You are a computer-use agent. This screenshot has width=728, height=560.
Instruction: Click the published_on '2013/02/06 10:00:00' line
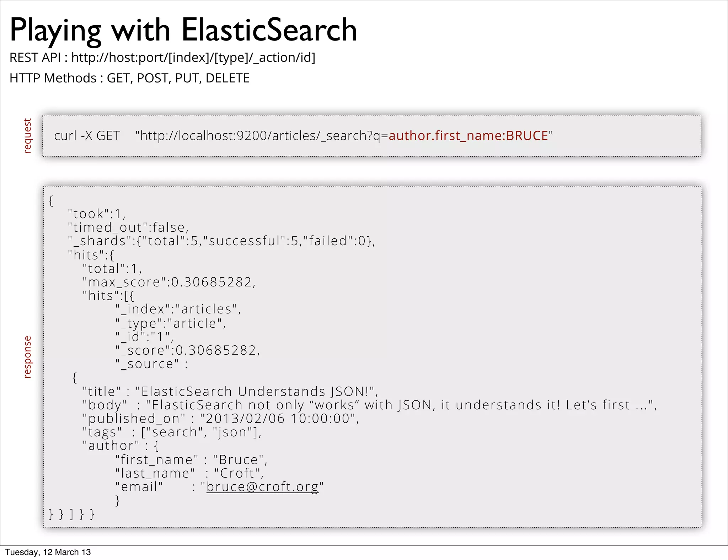(221, 419)
